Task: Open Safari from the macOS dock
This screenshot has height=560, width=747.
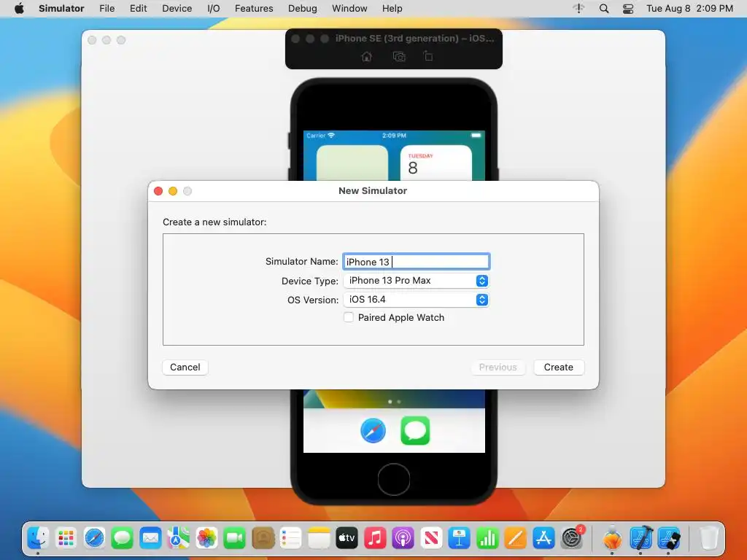Action: (94, 539)
